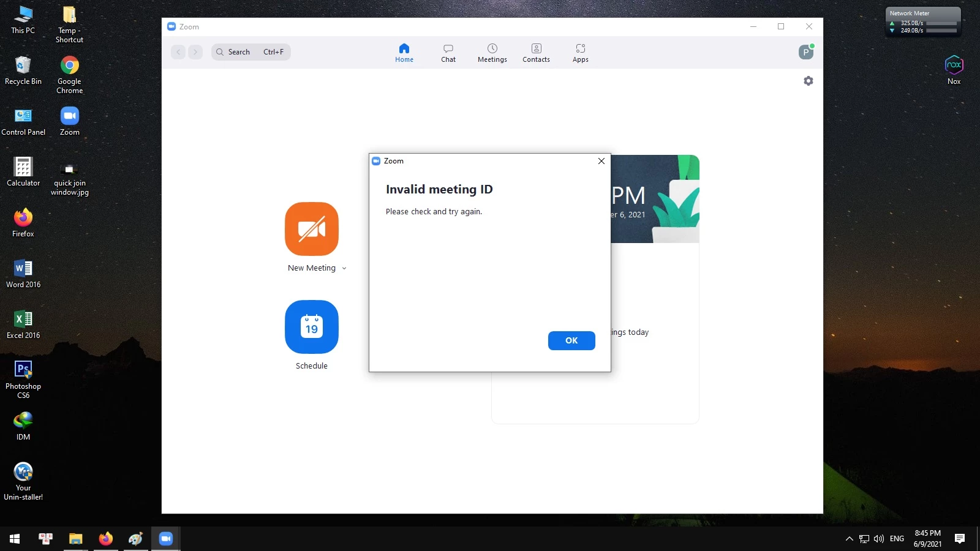Show hidden tray icons arrow

[849, 539]
